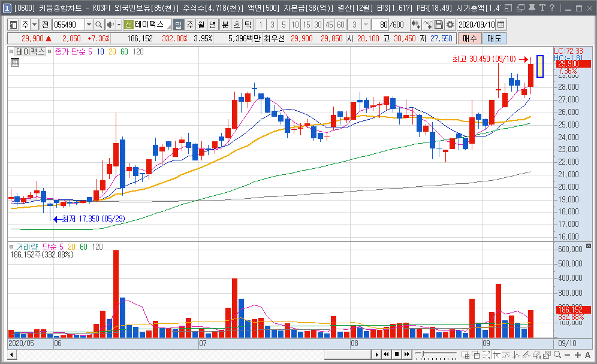Click the bottom toolbar A text icon
The height and width of the screenshot is (364, 597).
click(x=587, y=354)
